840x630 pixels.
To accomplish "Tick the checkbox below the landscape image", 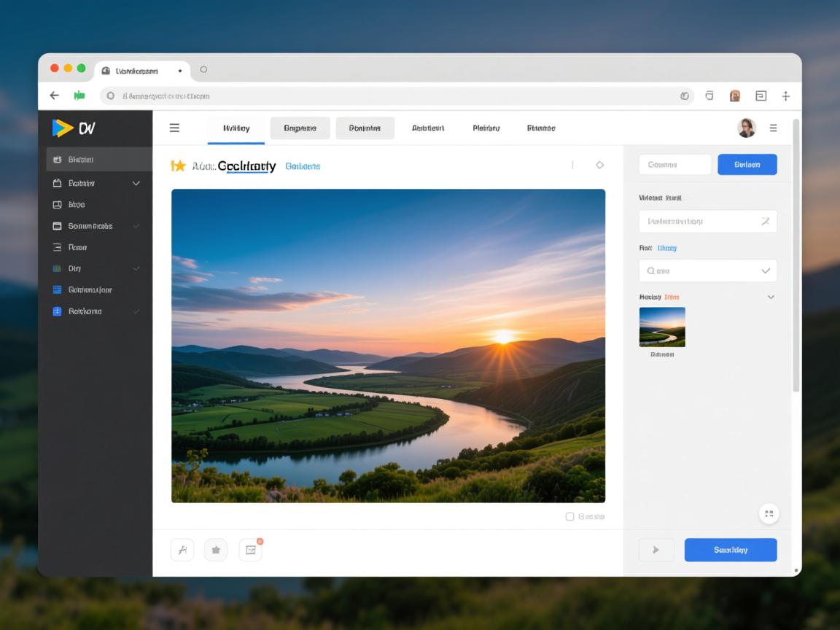I will pyautogui.click(x=570, y=516).
